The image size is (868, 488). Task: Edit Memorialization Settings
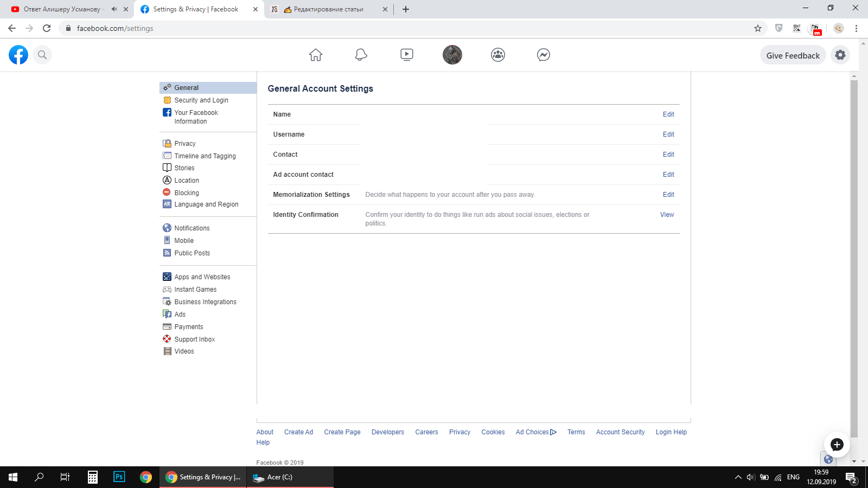(x=668, y=195)
